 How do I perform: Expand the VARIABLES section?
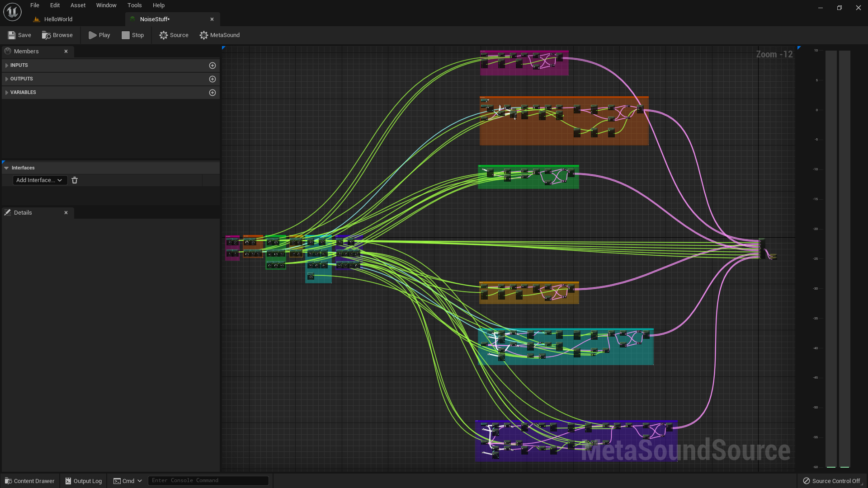click(7, 93)
